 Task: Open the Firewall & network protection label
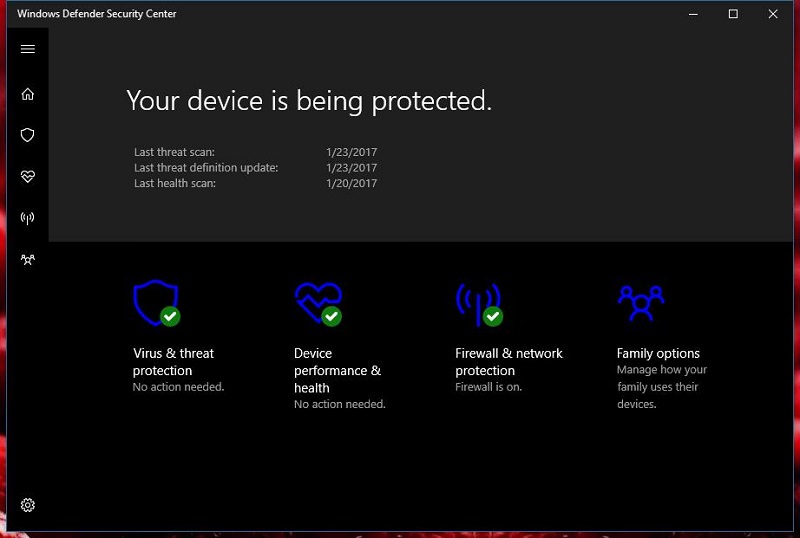[508, 362]
